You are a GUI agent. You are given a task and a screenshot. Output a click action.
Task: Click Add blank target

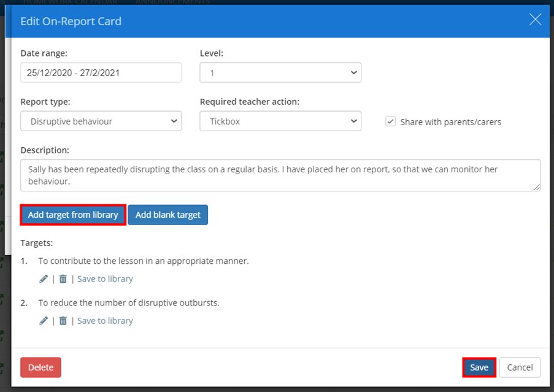click(x=167, y=215)
